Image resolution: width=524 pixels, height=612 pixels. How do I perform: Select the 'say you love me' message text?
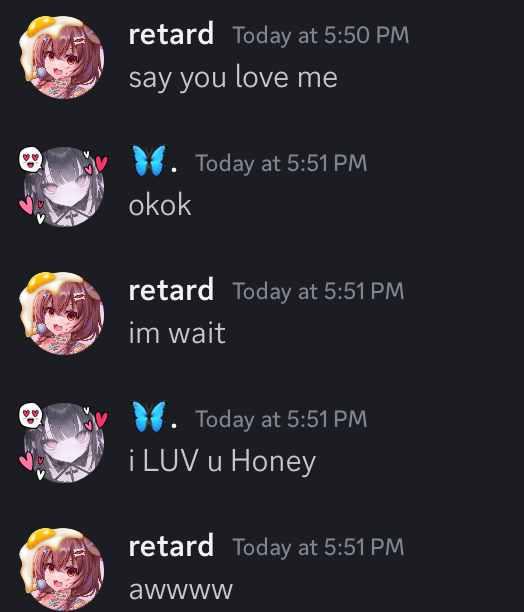233,78
